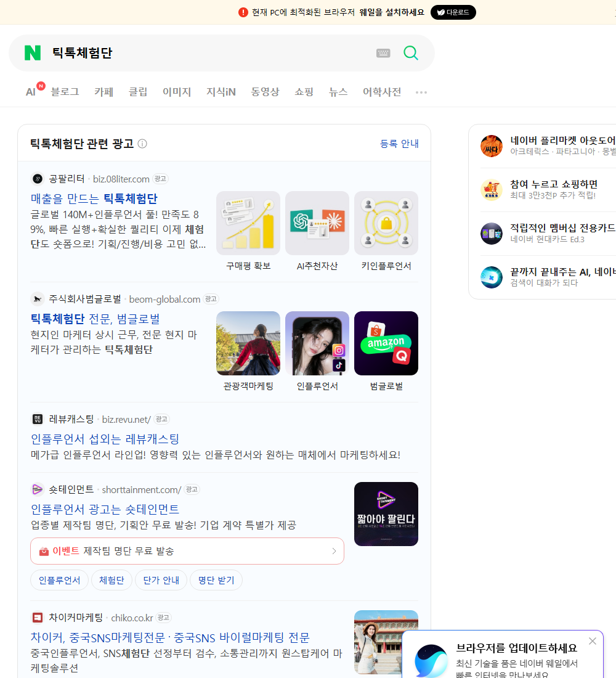Click the 끝까지 끝내주는 AI round icon
The image size is (616, 678).
coord(492,277)
